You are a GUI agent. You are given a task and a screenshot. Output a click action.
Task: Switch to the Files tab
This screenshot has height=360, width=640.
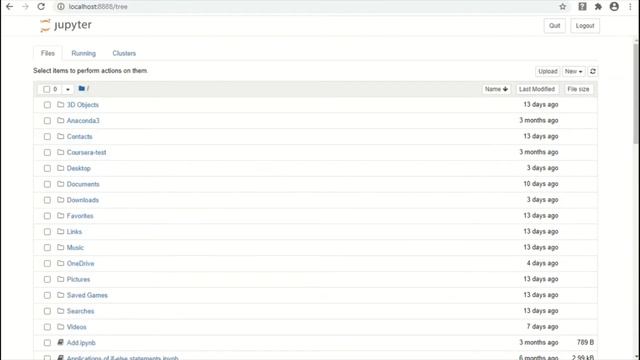pos(48,53)
